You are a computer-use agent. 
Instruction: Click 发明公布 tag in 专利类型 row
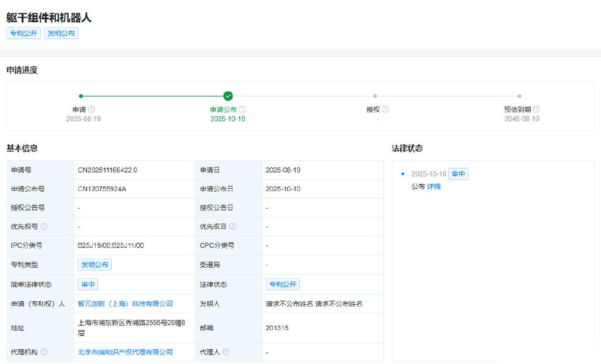pos(94,265)
